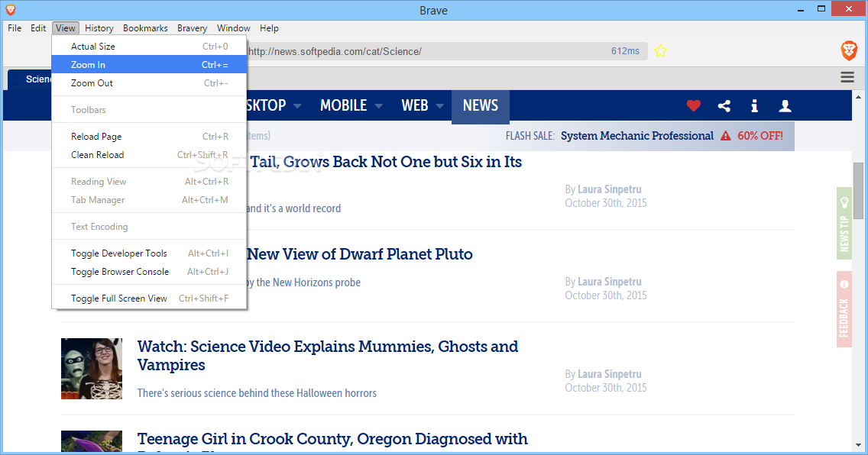Choose Zoom In from View menu

point(149,65)
